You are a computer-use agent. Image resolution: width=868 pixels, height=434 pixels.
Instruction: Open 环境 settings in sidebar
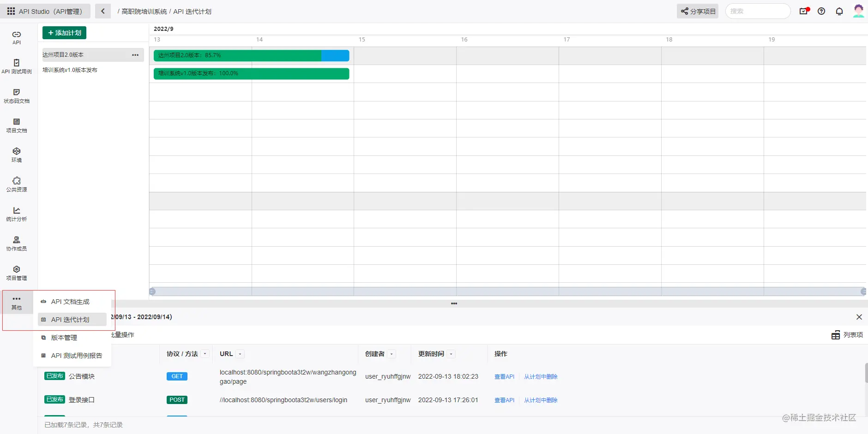click(x=17, y=155)
